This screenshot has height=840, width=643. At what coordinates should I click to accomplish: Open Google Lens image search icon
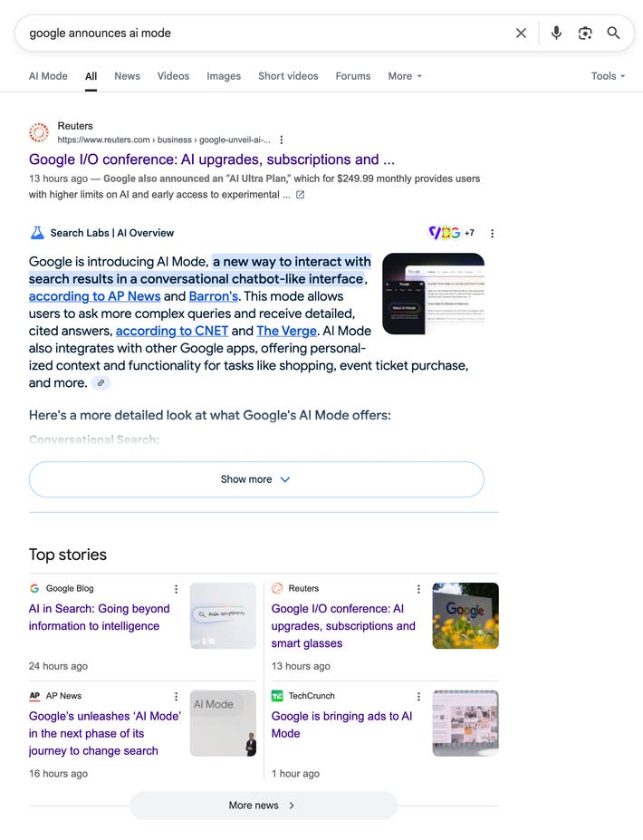pyautogui.click(x=585, y=34)
